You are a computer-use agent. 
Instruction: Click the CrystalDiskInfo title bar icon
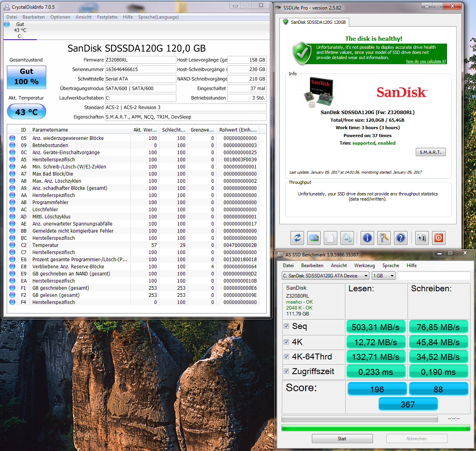coord(7,6)
